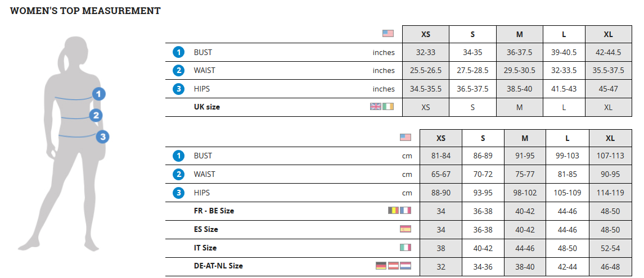Click waist marker 2 on the silhouette
The image size is (644, 278).
[96, 116]
